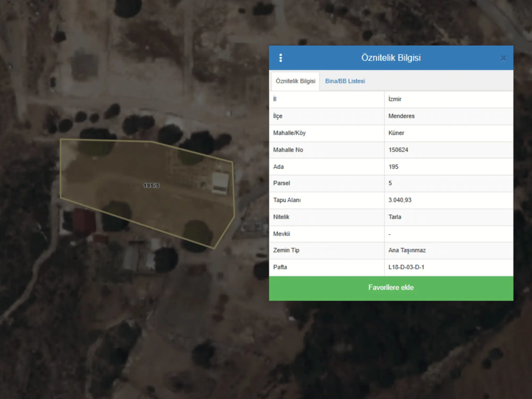Viewport: 532px width, 399px height.
Task: Open the three-dot options menu in the panel header
Action: coord(281,58)
